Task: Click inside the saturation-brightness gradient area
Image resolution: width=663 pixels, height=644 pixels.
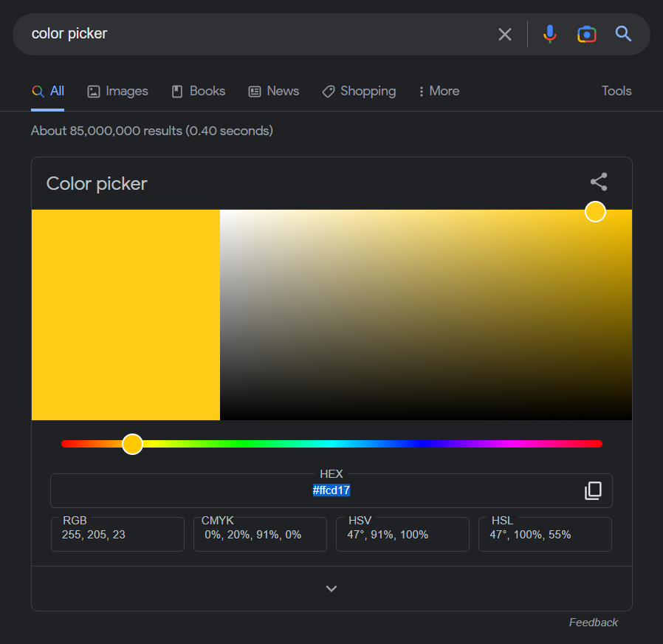Action: (426, 315)
